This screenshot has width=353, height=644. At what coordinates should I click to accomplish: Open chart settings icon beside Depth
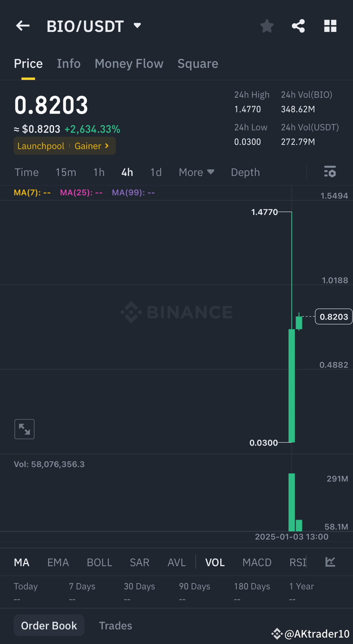point(330,172)
